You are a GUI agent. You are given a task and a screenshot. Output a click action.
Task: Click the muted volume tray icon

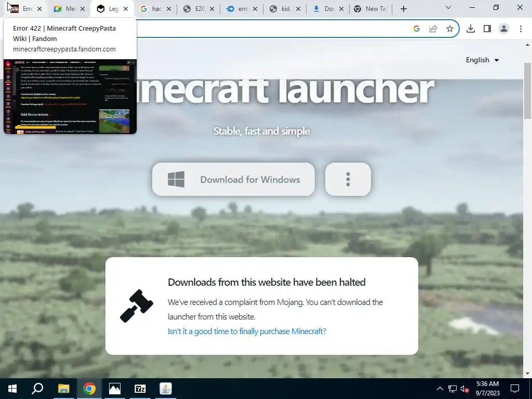click(x=464, y=389)
